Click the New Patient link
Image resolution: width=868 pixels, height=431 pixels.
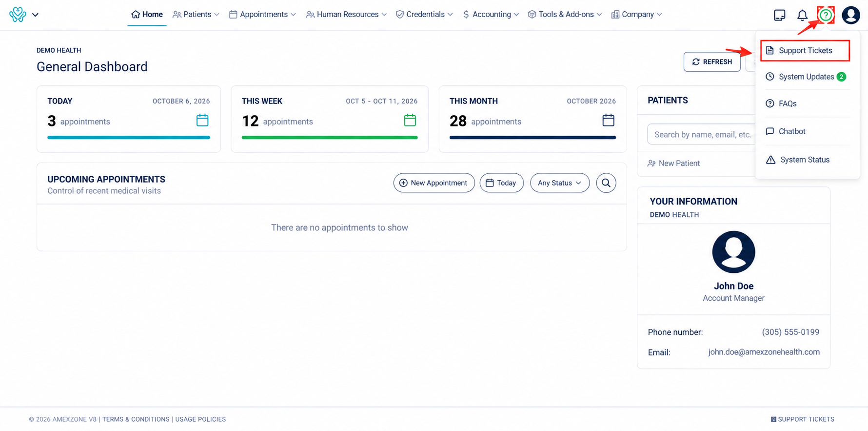tap(674, 164)
